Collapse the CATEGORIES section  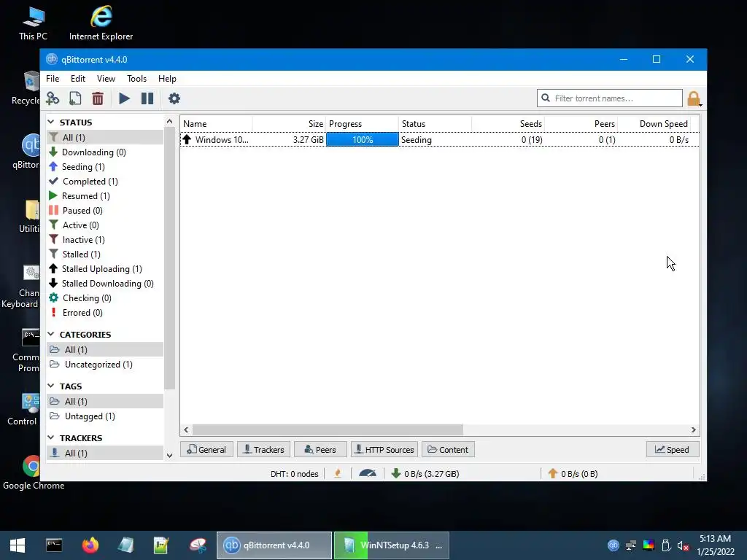tap(51, 334)
